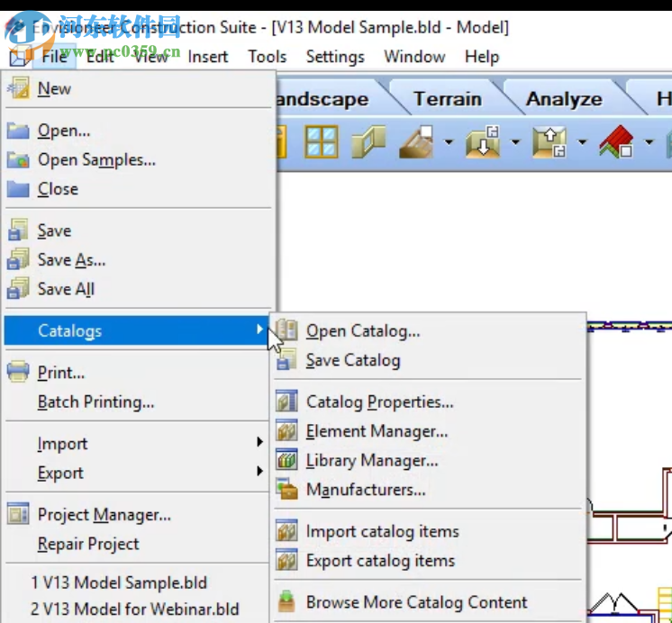Choose Open Catalog... in submenu
The width and height of the screenshot is (672, 623).
point(430,330)
